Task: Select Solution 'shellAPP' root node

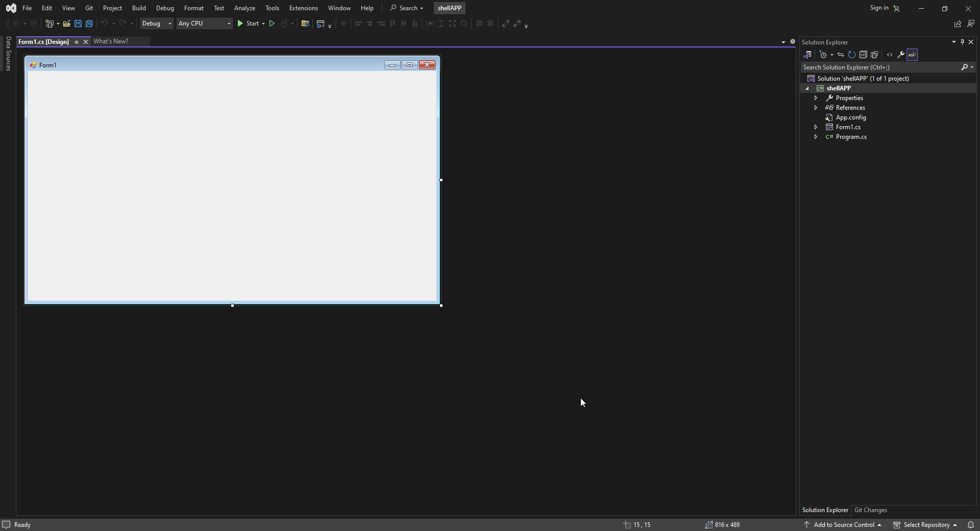Action: [863, 79]
